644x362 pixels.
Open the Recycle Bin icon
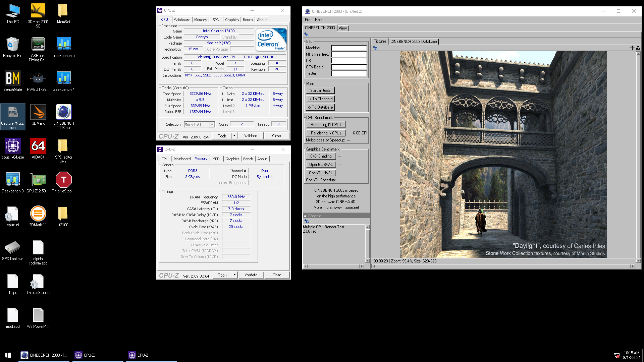13,47
